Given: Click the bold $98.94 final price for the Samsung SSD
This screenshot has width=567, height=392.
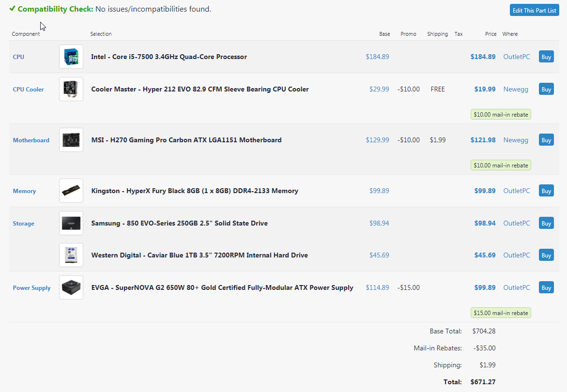Looking at the screenshot, I should [x=485, y=223].
